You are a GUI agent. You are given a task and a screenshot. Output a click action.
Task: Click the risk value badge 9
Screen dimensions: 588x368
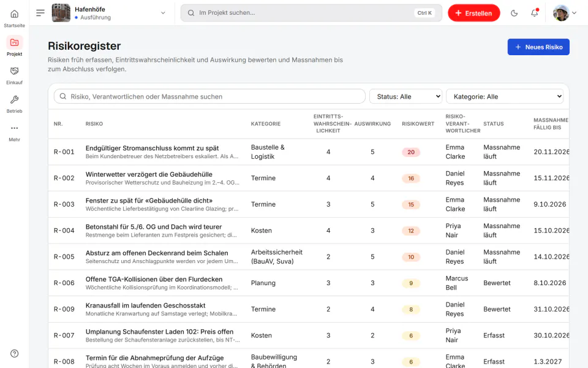(x=411, y=283)
